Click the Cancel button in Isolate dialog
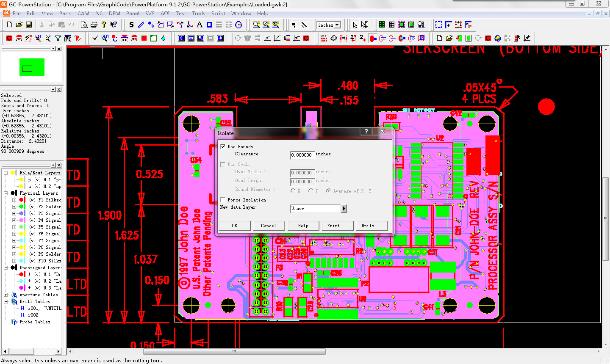Screen dimensions: 610x364 (x=269, y=226)
